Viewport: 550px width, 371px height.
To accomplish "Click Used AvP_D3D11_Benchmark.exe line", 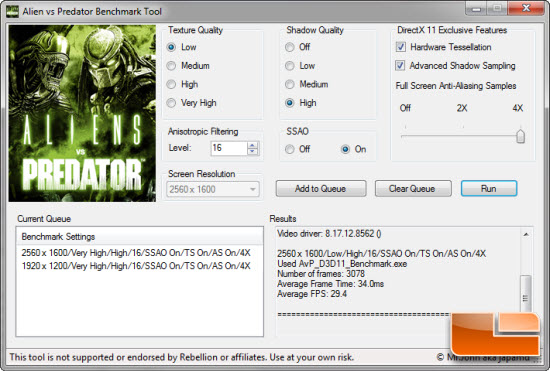I will pos(342,264).
